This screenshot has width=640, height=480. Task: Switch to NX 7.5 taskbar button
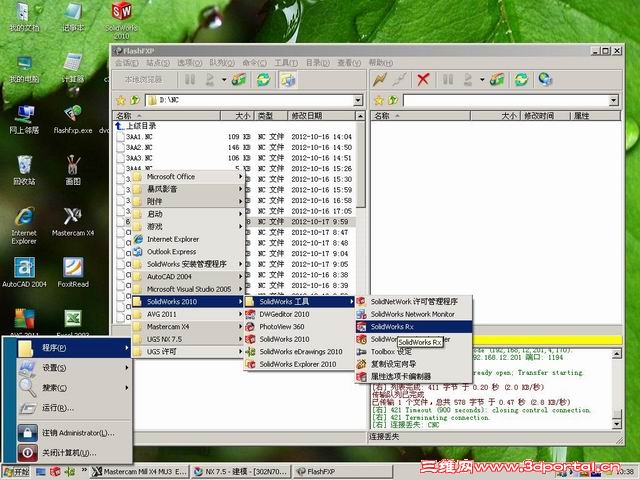[x=241, y=471]
